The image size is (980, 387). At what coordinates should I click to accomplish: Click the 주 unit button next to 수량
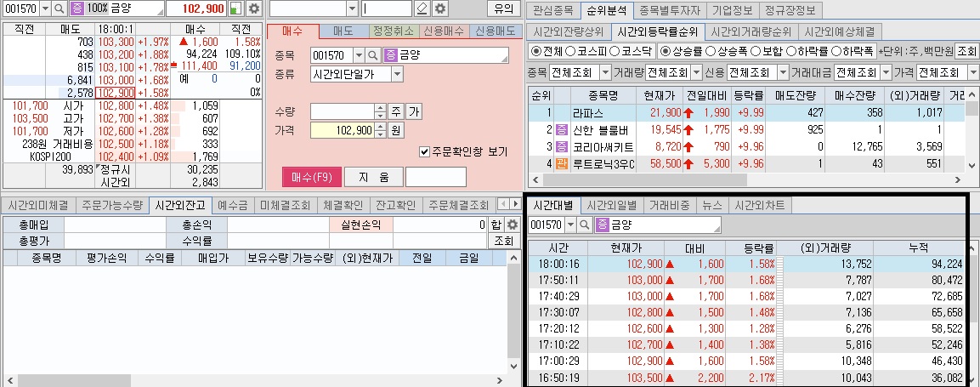(395, 112)
